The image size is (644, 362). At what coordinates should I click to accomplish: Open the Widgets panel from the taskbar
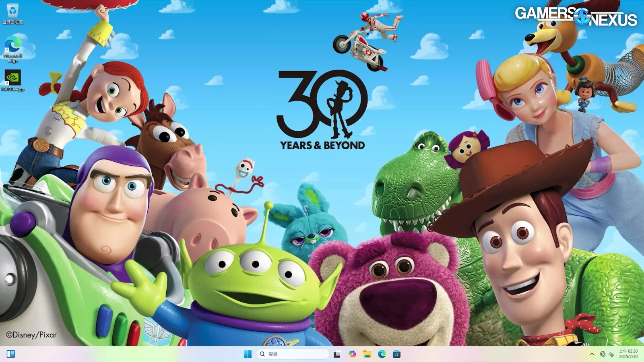(11, 354)
